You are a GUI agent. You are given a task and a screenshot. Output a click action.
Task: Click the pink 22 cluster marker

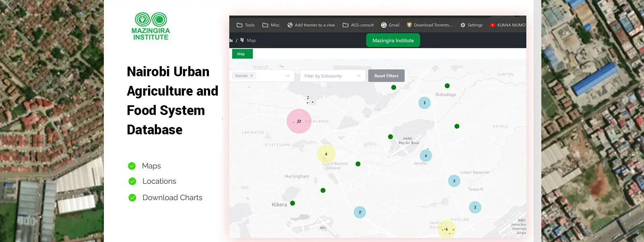coord(299,121)
